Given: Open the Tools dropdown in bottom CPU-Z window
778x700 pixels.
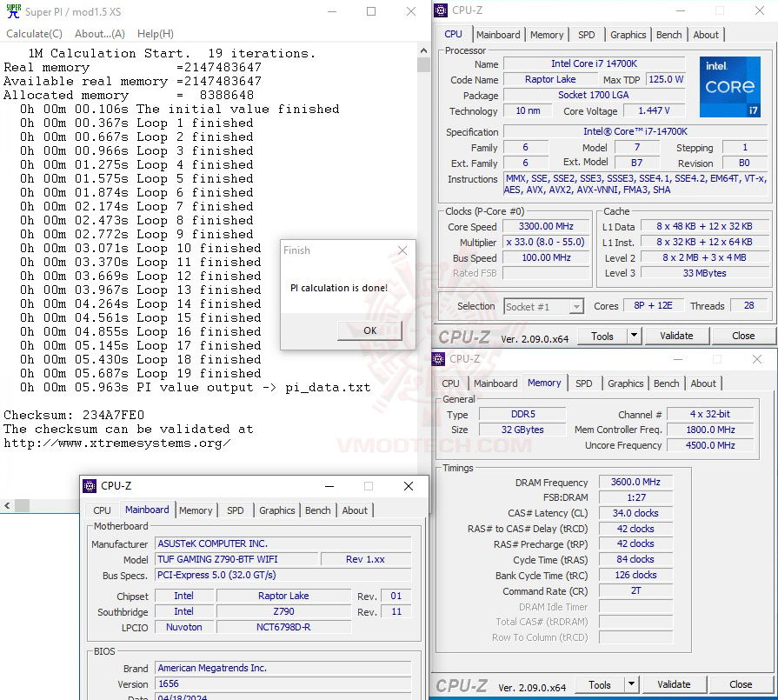Looking at the screenshot, I should pyautogui.click(x=633, y=684).
